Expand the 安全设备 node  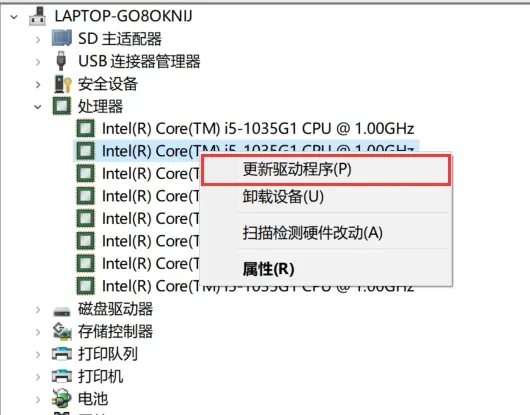point(38,84)
